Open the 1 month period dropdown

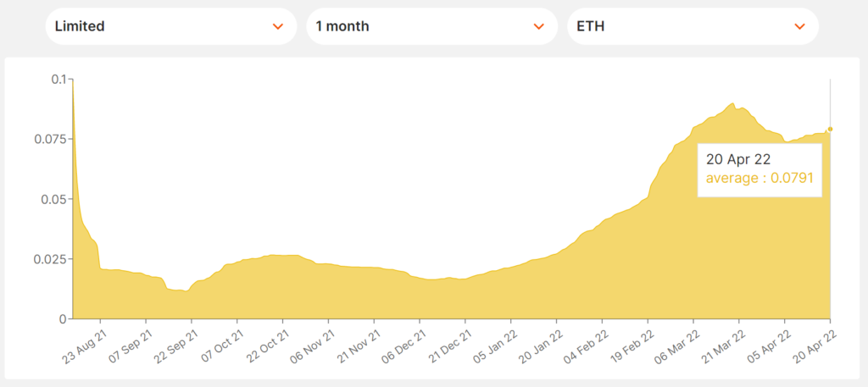[431, 26]
